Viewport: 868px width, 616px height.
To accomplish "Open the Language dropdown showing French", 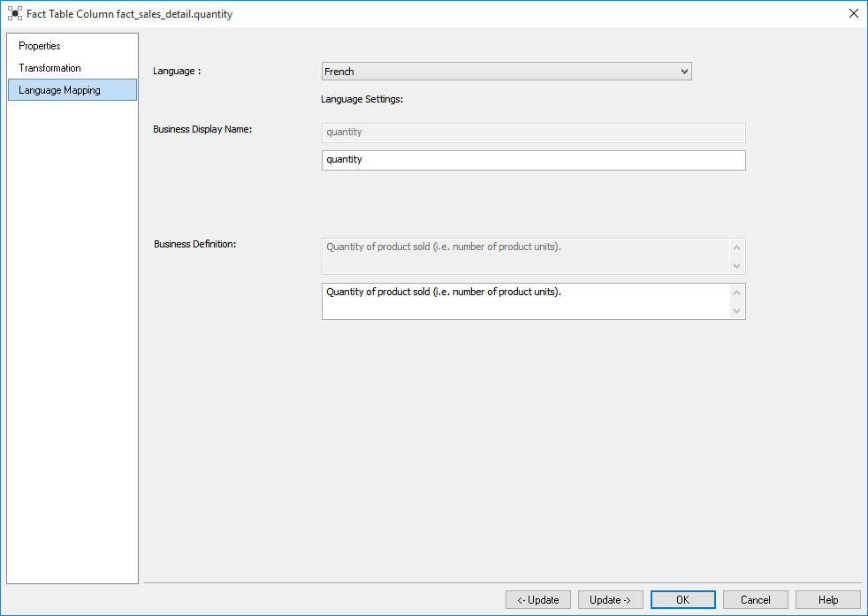I will [506, 72].
